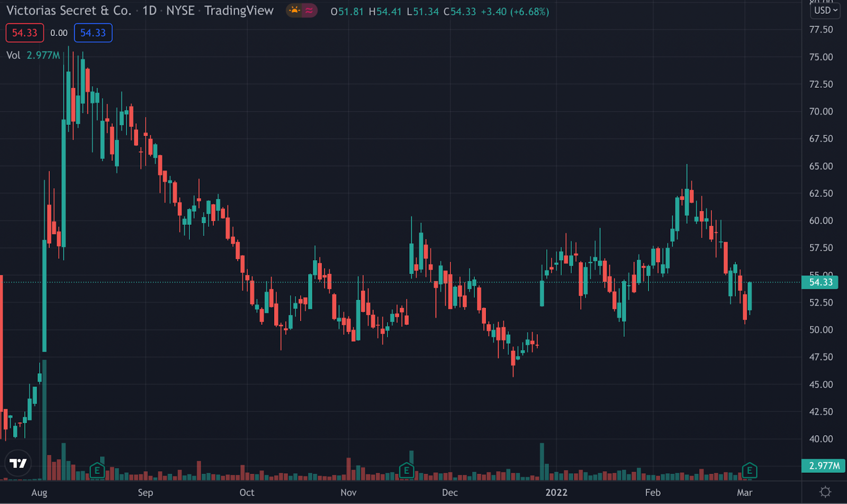Click the earnings E marker near Mar
847x504 pixels.
749,470
